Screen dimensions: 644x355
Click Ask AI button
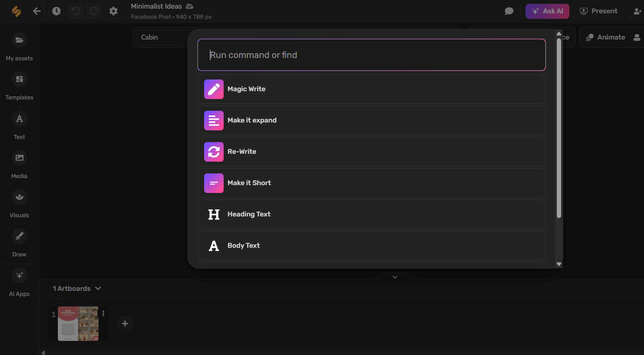(x=547, y=11)
